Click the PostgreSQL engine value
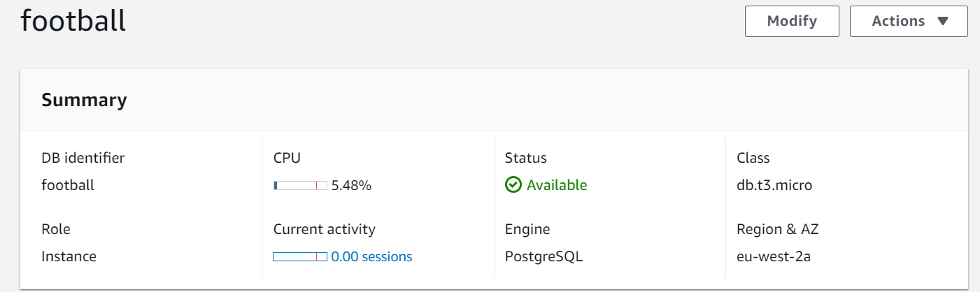 click(x=544, y=256)
